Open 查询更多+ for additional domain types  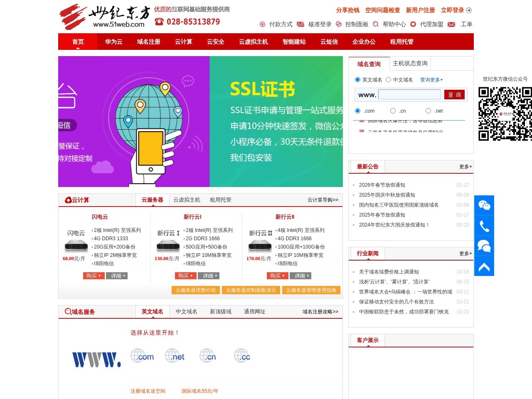point(431,79)
